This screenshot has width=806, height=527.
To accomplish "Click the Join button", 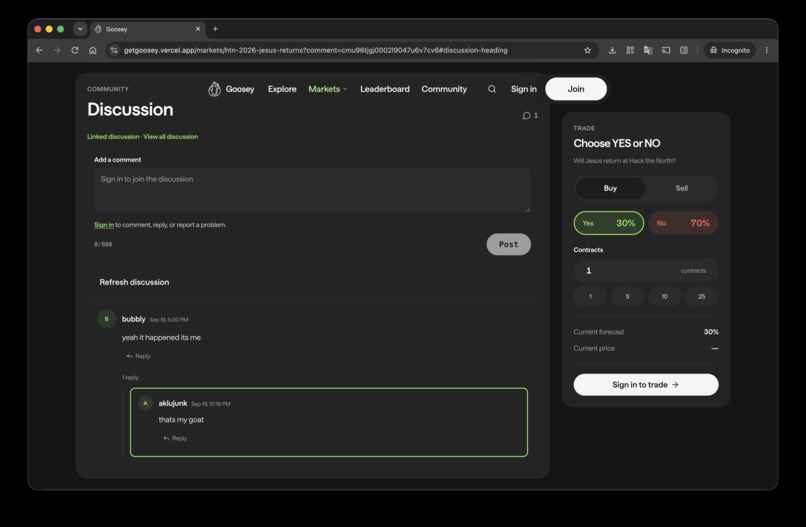I will click(576, 89).
